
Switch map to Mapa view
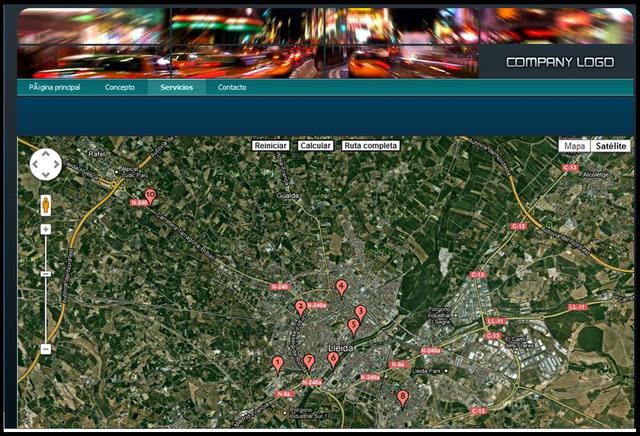coord(574,146)
